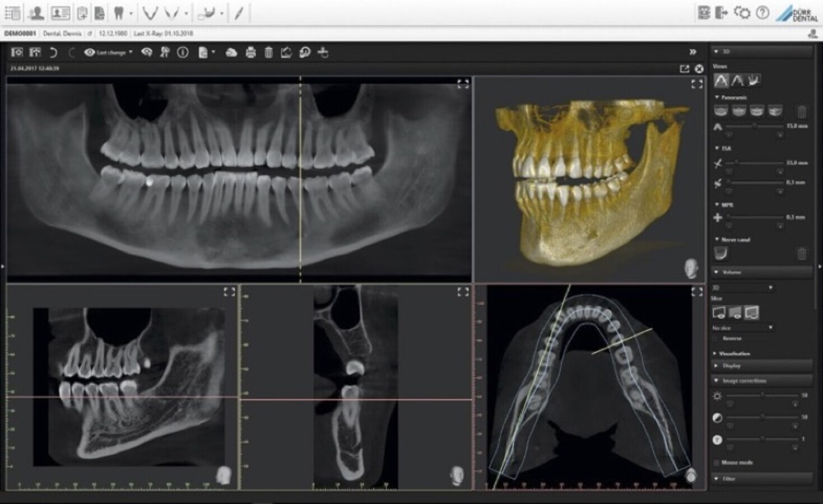Open the patient card icon
Image resolution: width=823 pixels, height=504 pixels.
coord(60,12)
